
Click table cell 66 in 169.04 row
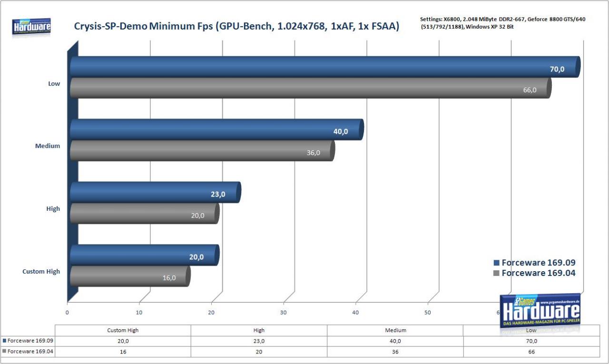pyautogui.click(x=531, y=352)
